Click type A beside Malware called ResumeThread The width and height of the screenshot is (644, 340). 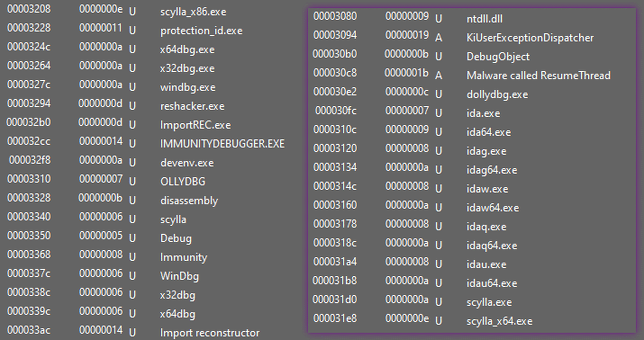[439, 76]
